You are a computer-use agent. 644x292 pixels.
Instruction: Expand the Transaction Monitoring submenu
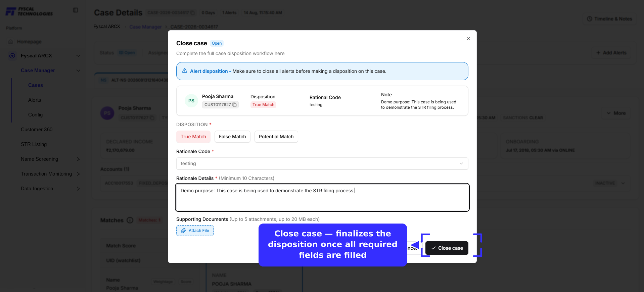coord(78,174)
